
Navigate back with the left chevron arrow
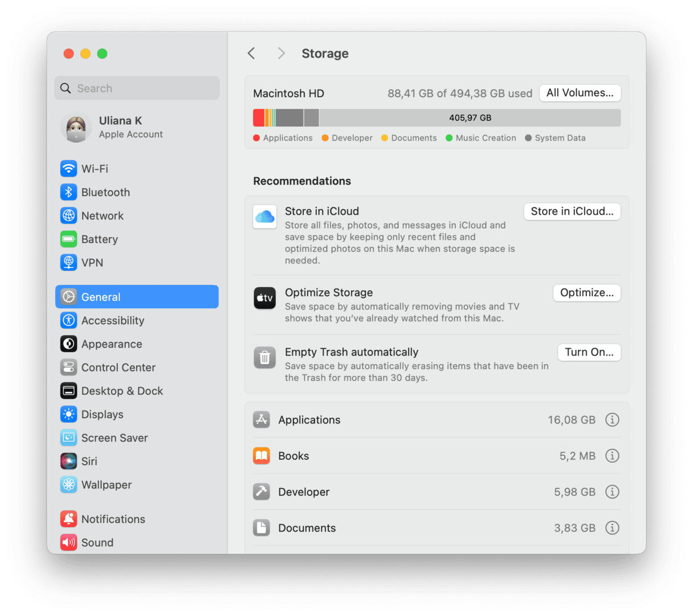(x=251, y=53)
